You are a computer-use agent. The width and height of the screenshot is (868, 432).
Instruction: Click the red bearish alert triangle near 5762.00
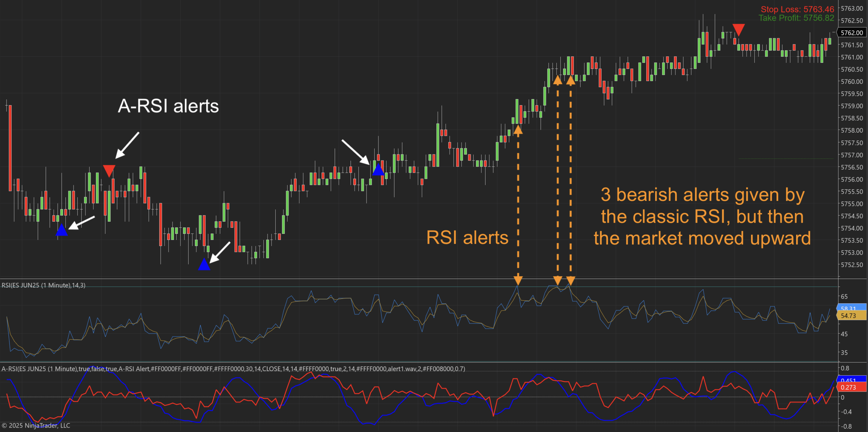pyautogui.click(x=738, y=30)
